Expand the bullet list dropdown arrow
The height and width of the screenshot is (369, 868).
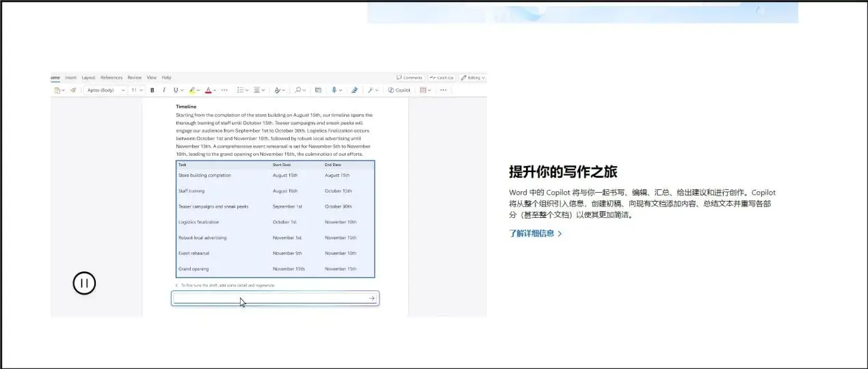coord(247,90)
